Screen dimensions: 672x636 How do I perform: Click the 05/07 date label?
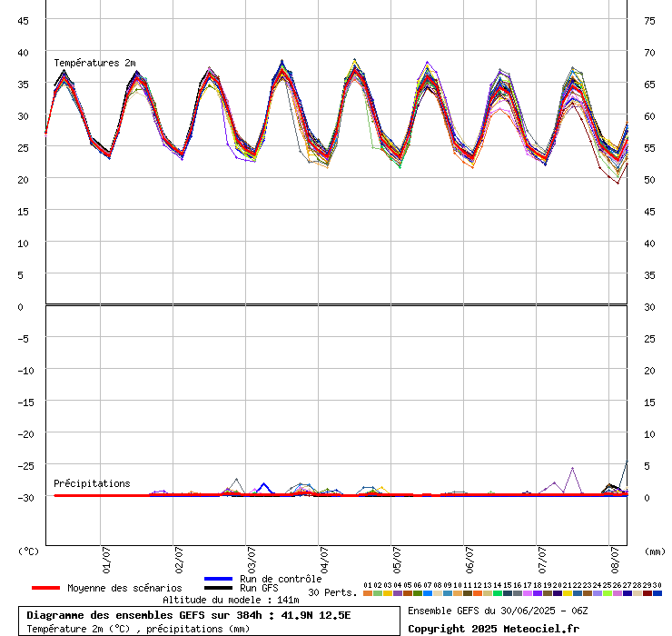point(397,560)
